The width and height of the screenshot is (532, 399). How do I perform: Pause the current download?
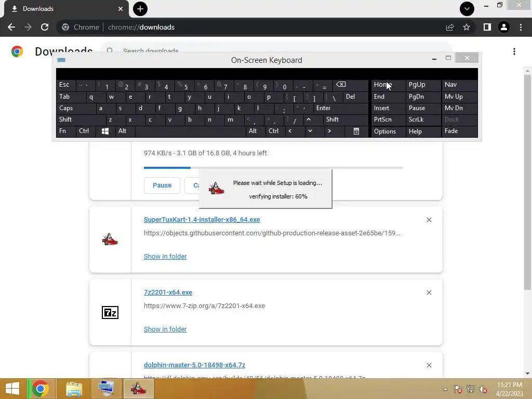tap(162, 185)
